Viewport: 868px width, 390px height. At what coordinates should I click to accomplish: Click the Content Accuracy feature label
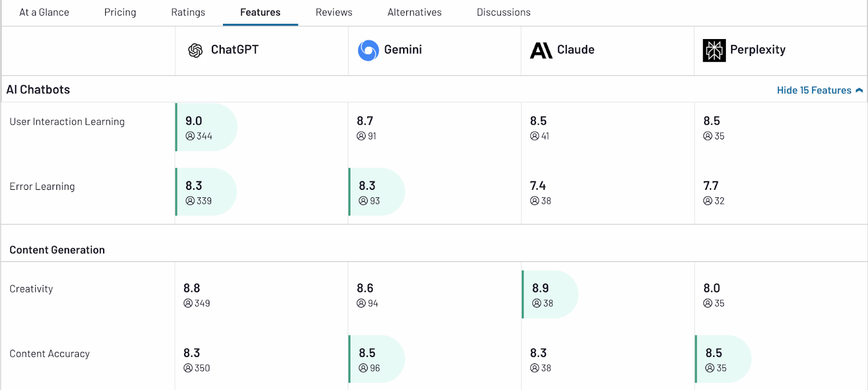pyautogui.click(x=50, y=354)
